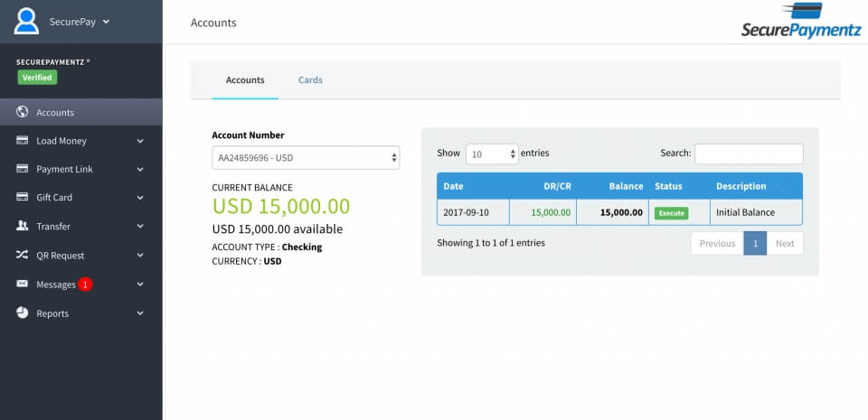868x420 pixels.
Task: Open the Account Number select box
Action: click(x=306, y=157)
